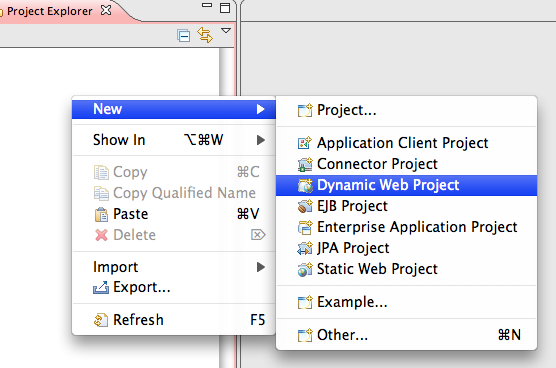Open the Show In submenu

coord(174,140)
